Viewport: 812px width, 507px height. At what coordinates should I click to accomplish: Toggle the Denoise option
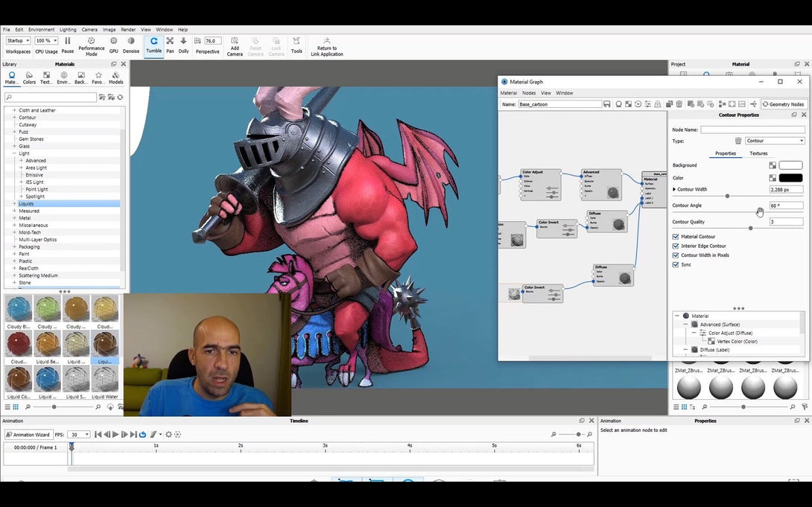131,45
